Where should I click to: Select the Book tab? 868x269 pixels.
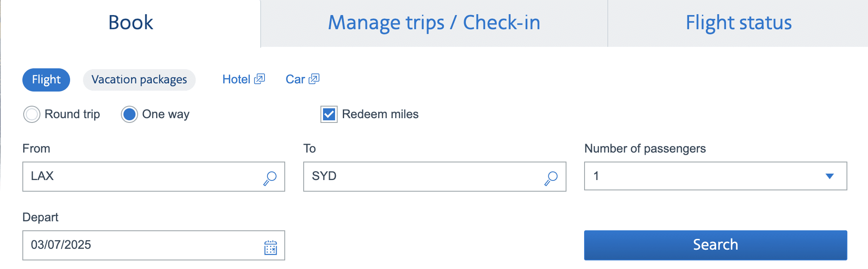pyautogui.click(x=130, y=22)
